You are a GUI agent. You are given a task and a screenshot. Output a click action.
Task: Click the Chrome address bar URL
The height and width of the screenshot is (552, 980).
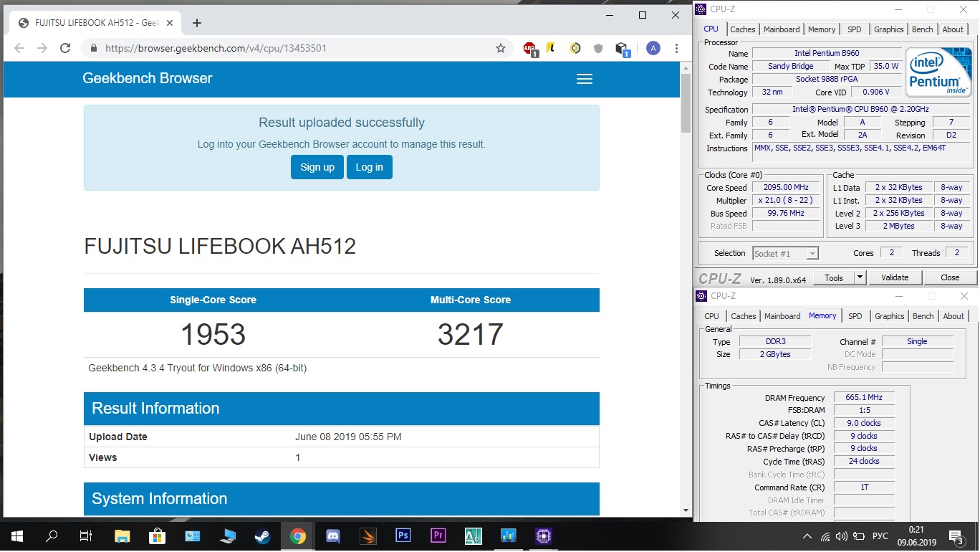click(216, 49)
